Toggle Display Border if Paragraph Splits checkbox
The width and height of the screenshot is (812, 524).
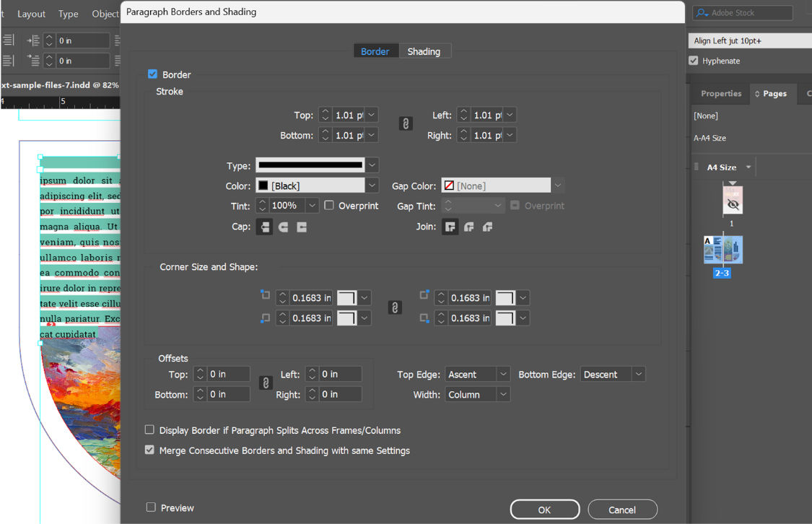click(149, 429)
